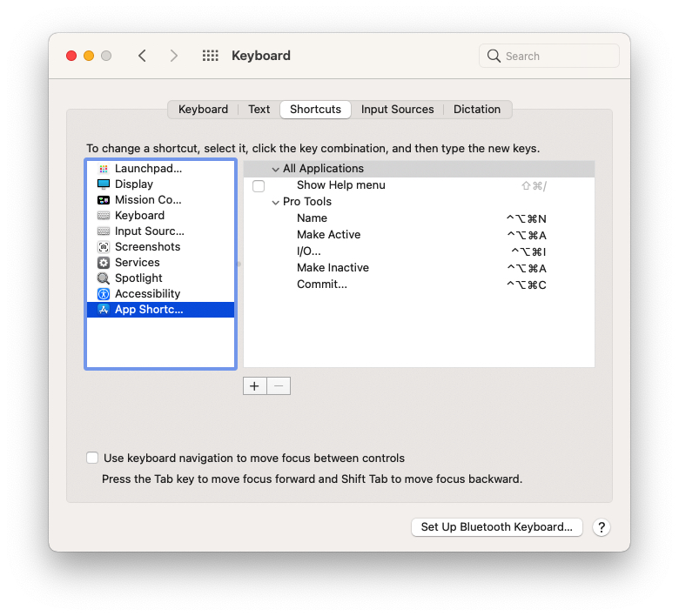The width and height of the screenshot is (679, 616).
Task: Switch to the Text tab
Action: coord(259,110)
